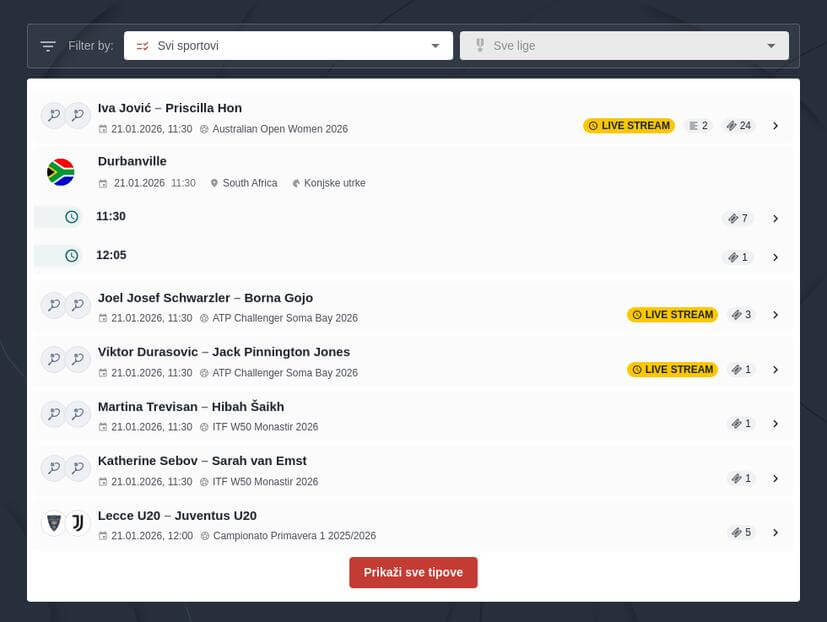Open the Durbanville horse racing event

132,161
